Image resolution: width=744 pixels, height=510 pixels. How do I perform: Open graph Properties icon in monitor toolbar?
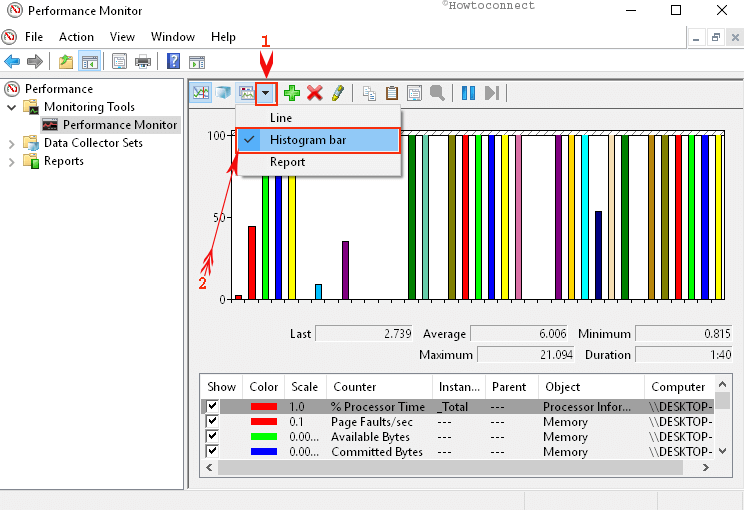click(414, 93)
